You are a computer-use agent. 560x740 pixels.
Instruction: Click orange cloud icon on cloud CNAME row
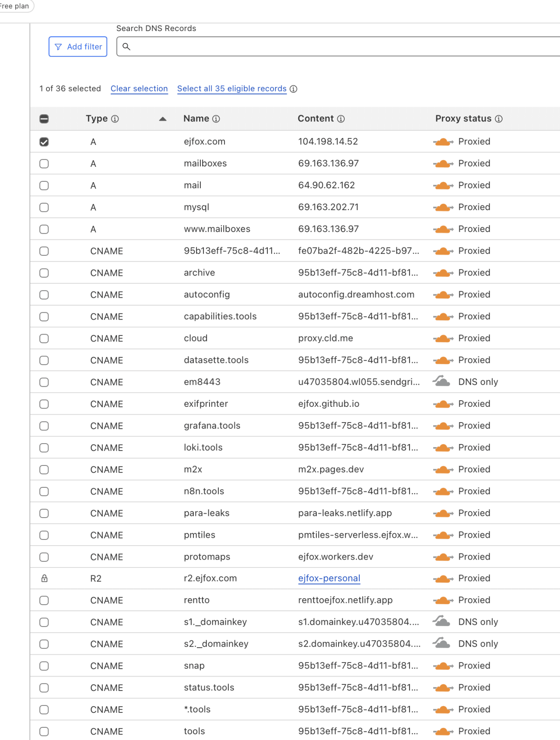pyautogui.click(x=443, y=338)
